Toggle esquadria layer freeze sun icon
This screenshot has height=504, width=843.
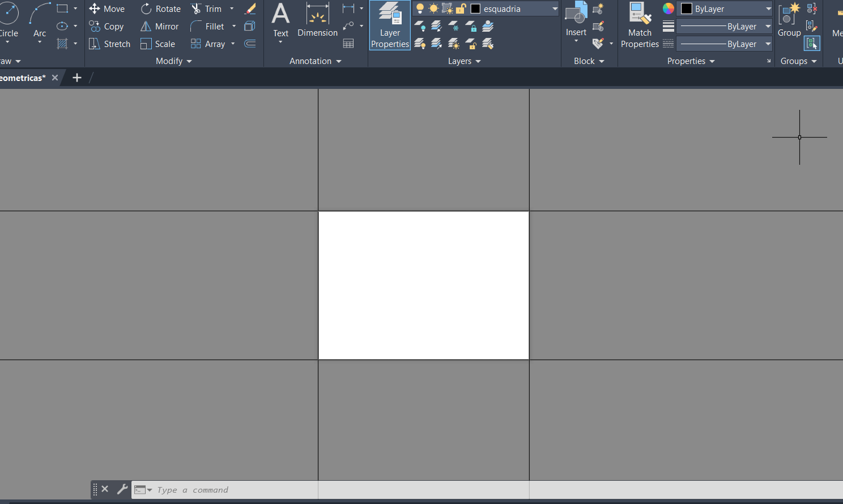coord(433,8)
